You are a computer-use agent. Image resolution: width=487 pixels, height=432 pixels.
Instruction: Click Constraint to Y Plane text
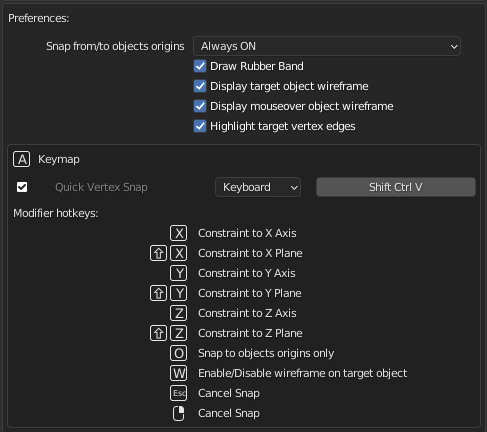pyautogui.click(x=250, y=293)
